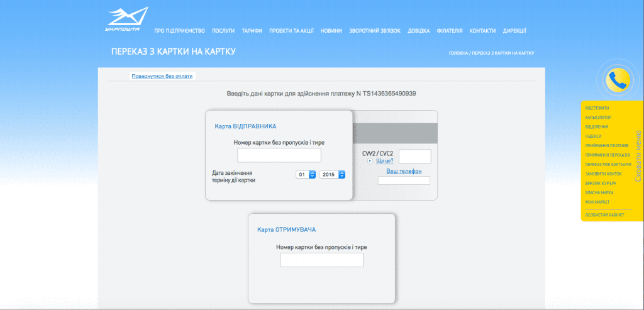Open the 'ПОСЛУГИ' menu item
The width and height of the screenshot is (644, 310).
click(223, 31)
